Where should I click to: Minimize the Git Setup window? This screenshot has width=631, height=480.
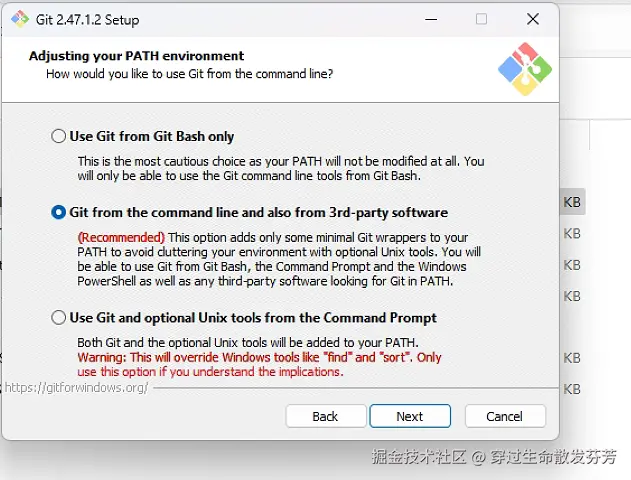tap(431, 19)
